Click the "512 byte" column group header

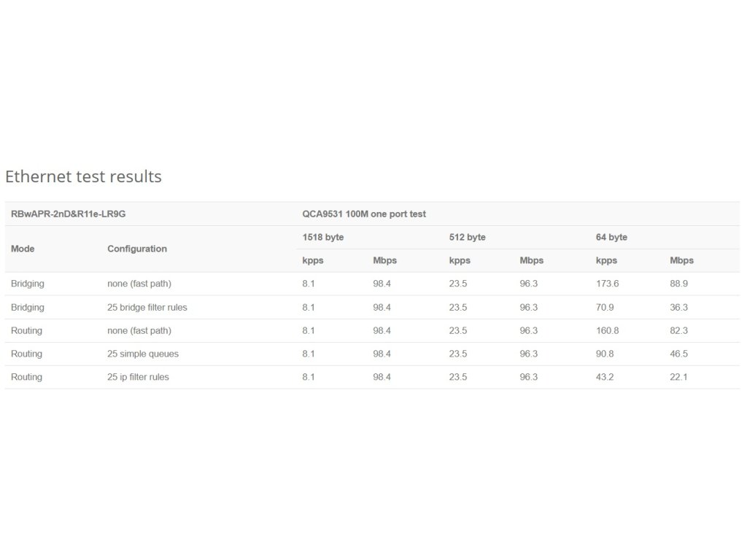pyautogui.click(x=467, y=237)
